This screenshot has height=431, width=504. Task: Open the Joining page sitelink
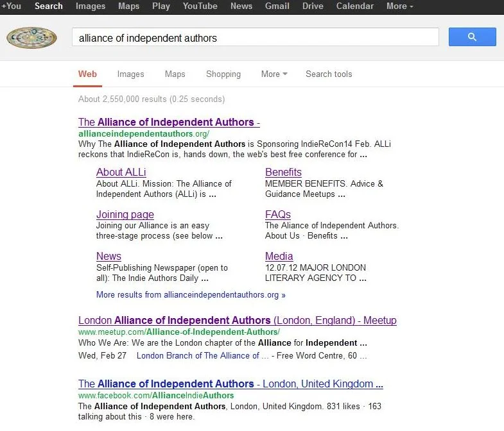click(125, 215)
